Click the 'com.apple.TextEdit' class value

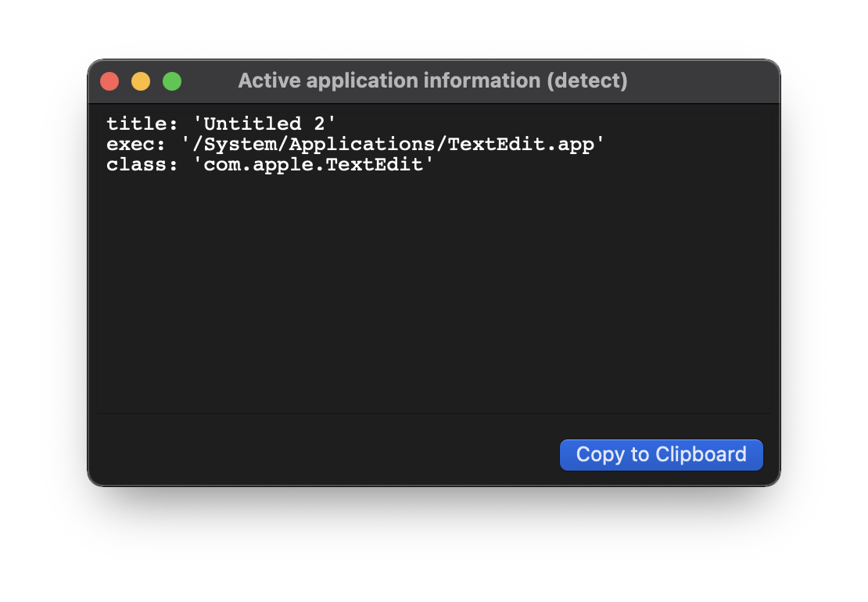click(313, 165)
